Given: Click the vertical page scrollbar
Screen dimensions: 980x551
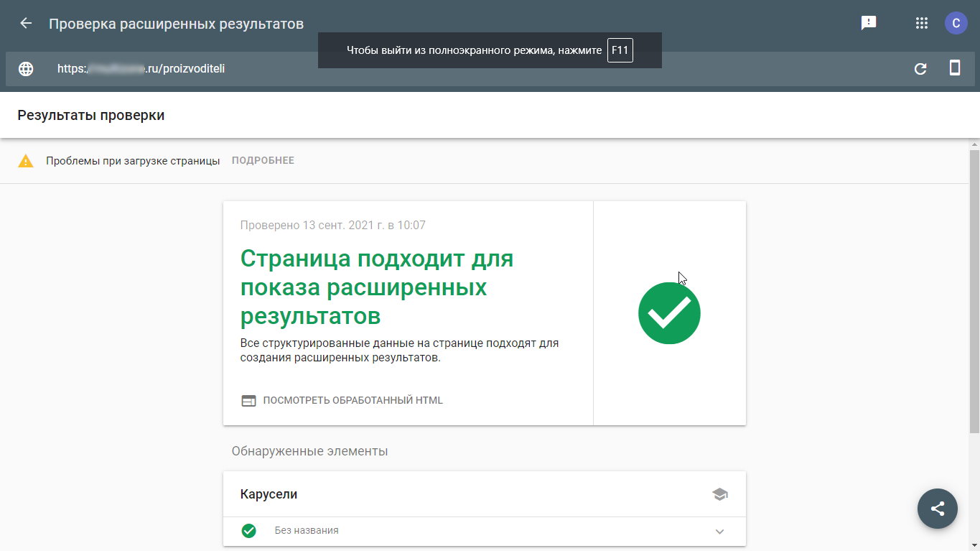Looking at the screenshot, I should (974, 287).
